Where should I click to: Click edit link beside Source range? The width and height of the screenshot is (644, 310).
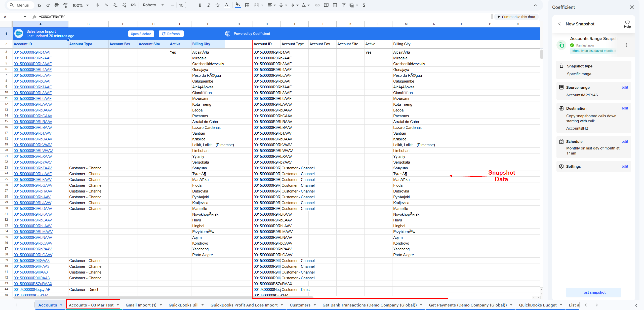coord(625,87)
